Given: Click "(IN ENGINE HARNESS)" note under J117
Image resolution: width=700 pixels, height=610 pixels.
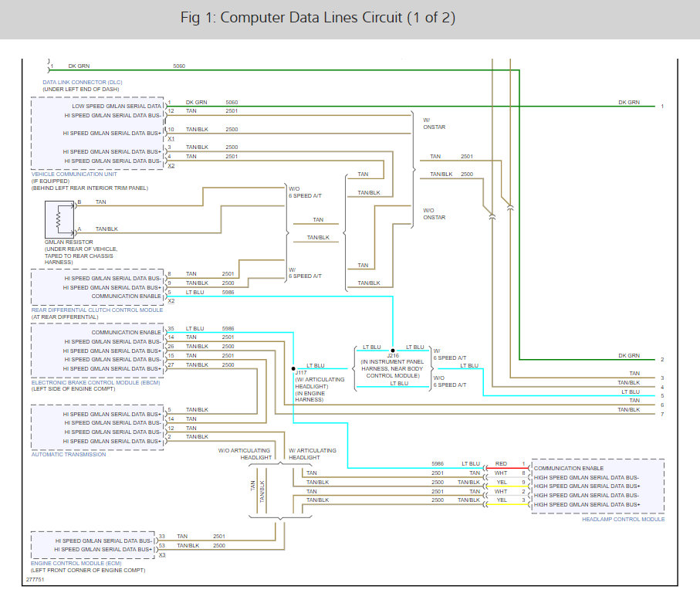Looking at the screenshot, I should [x=309, y=397].
